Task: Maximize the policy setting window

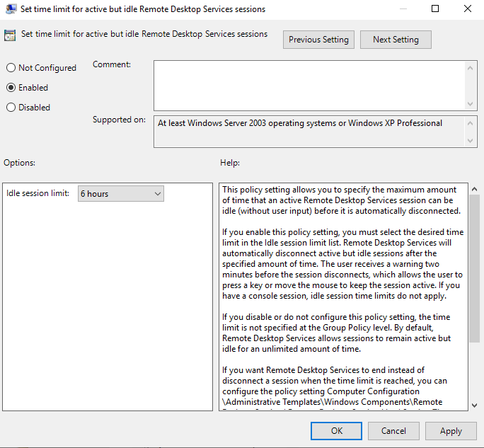Action: (x=435, y=9)
